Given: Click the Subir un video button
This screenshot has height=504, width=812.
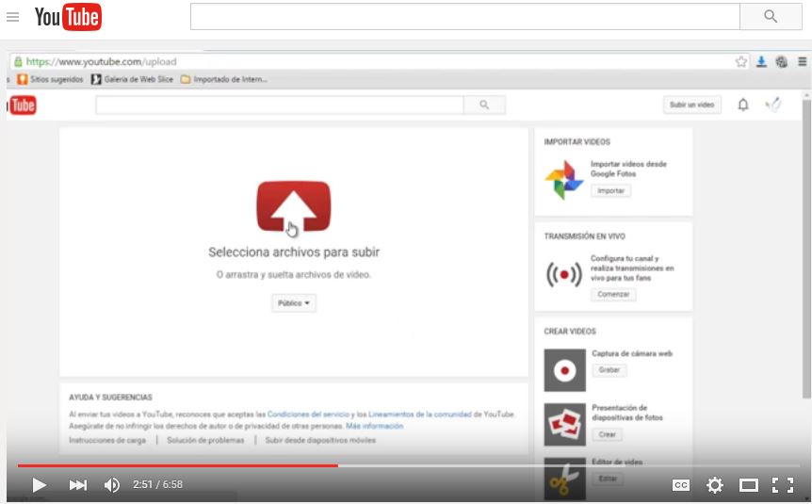Looking at the screenshot, I should point(691,105).
